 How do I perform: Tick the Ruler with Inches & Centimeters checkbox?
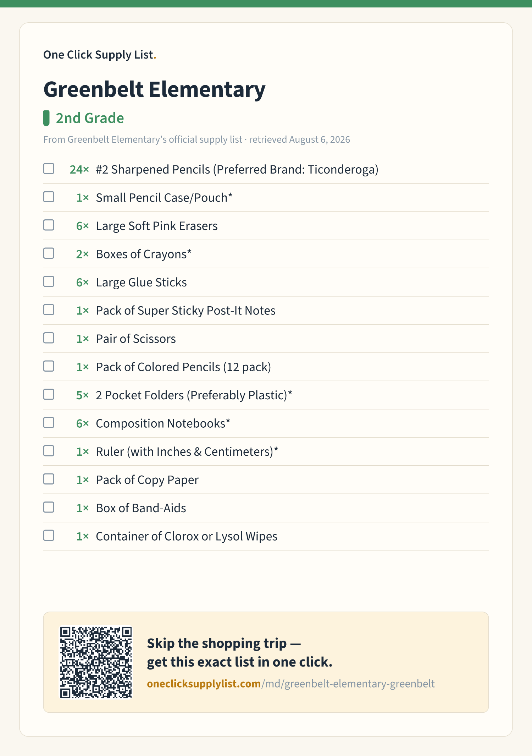click(x=49, y=451)
